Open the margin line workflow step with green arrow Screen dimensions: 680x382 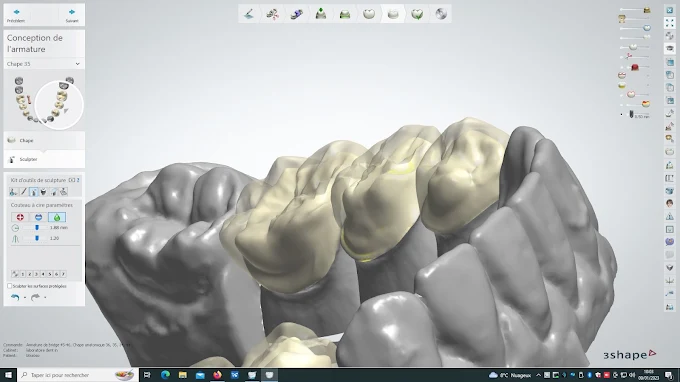320,14
